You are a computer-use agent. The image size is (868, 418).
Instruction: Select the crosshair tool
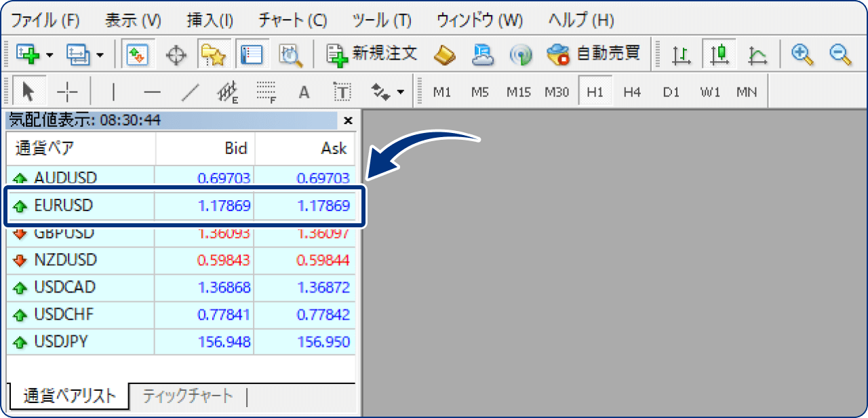click(68, 92)
